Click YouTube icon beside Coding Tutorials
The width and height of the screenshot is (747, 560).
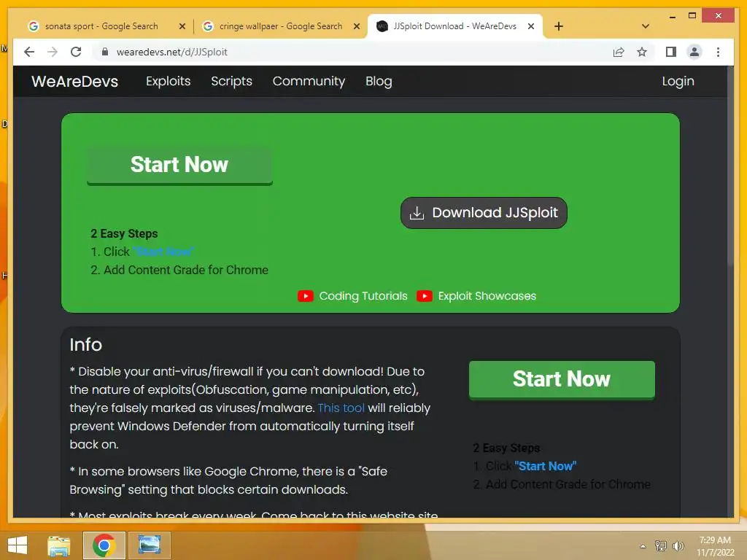[x=306, y=296]
